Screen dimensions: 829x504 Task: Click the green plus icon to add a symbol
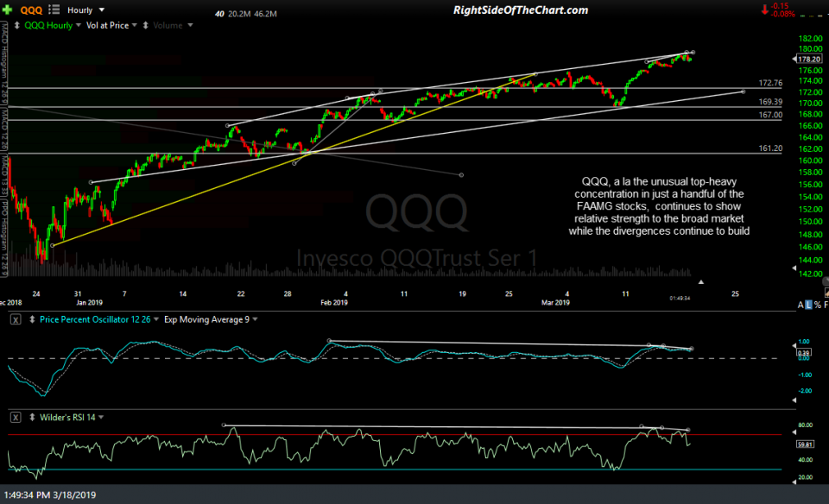coord(7,9)
